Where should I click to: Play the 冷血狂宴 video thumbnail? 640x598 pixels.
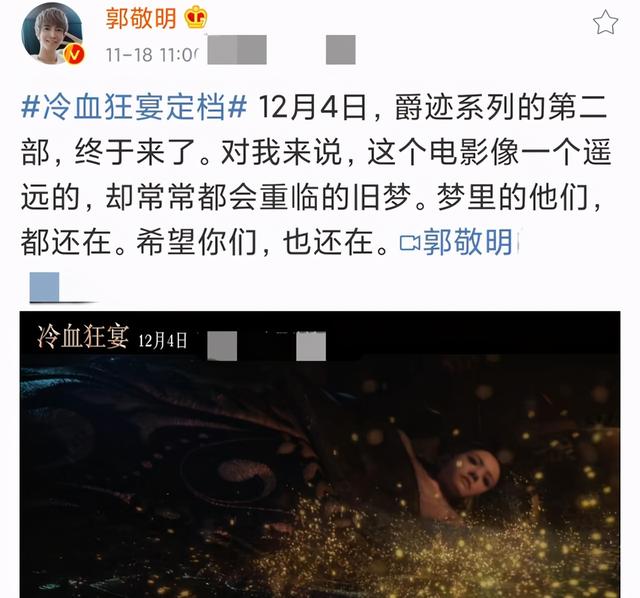[320, 454]
